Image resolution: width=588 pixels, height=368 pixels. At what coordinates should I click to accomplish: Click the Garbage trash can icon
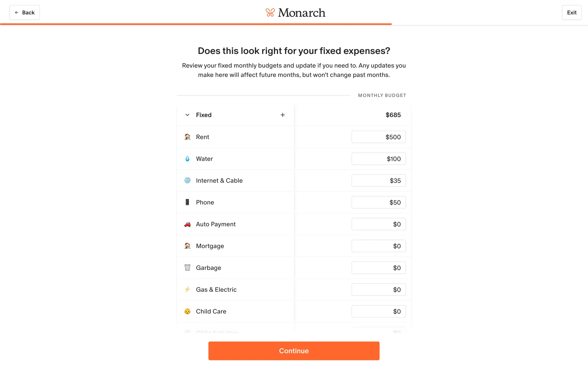[187, 268]
